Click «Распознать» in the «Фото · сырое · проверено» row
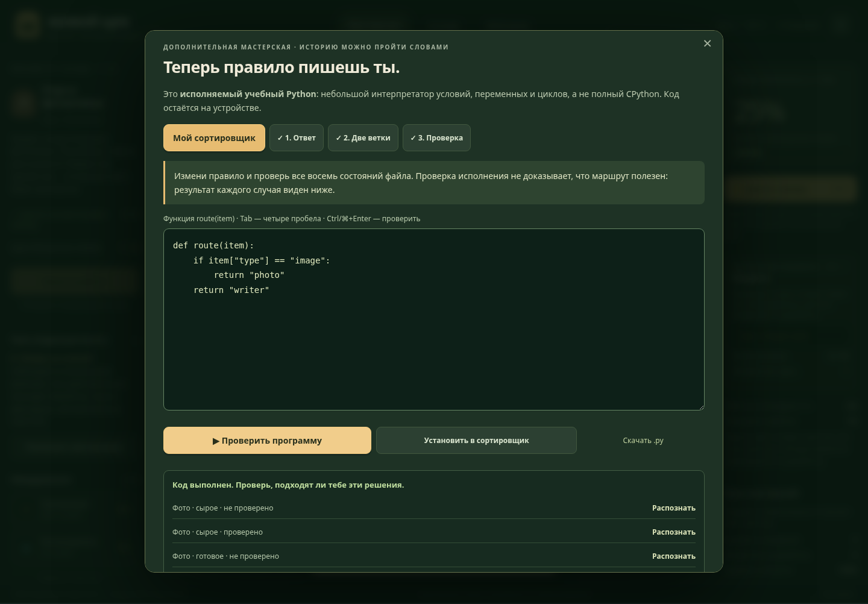Screen dimensions: 868x604 click(x=674, y=532)
